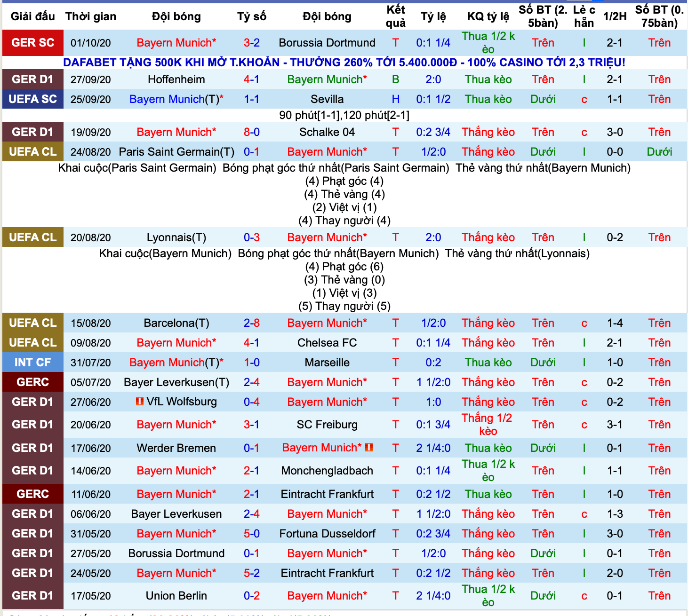
Task: Click the 4-1 score versus Hoffenheim
Action: 252,79
